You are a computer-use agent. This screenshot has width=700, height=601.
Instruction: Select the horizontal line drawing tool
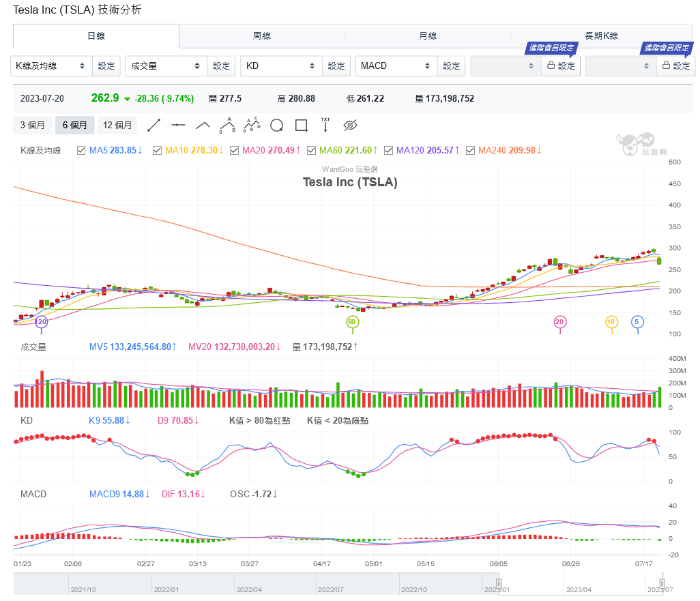(178, 126)
